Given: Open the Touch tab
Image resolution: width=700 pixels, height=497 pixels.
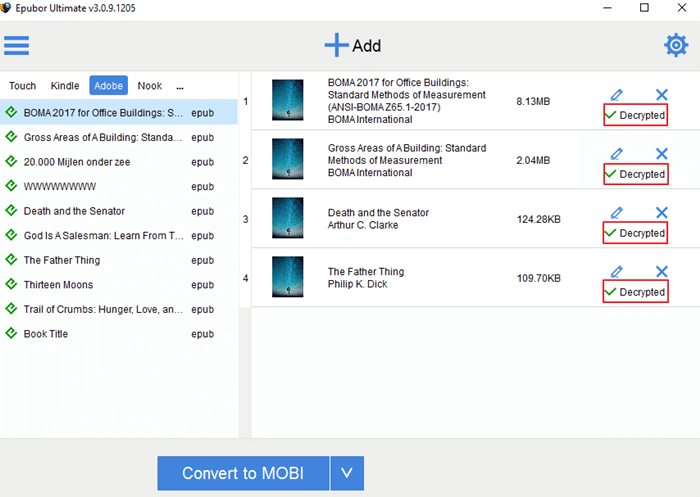Looking at the screenshot, I should click(22, 86).
